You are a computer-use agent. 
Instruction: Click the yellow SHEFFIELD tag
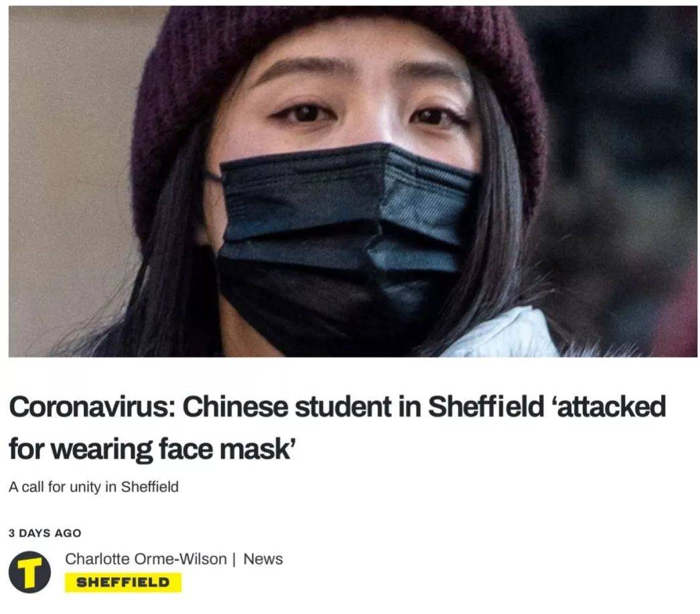[123, 583]
